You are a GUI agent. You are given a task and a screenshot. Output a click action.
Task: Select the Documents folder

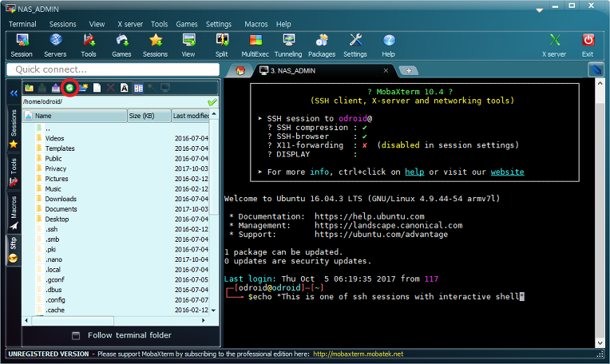(61, 209)
